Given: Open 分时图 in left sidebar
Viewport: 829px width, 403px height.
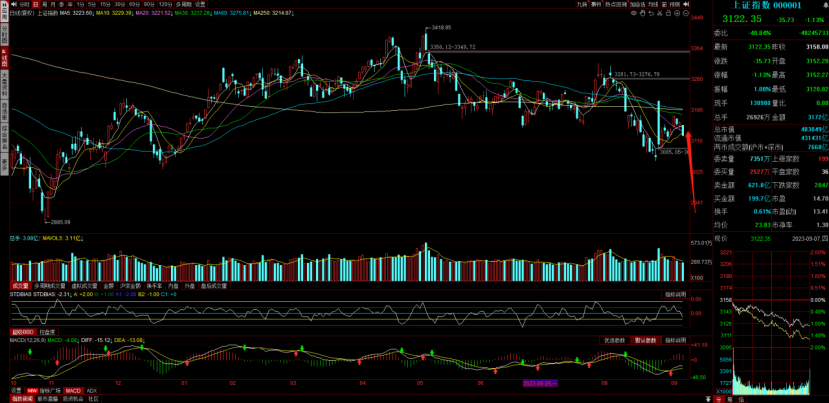Looking at the screenshot, I should click(x=4, y=35).
